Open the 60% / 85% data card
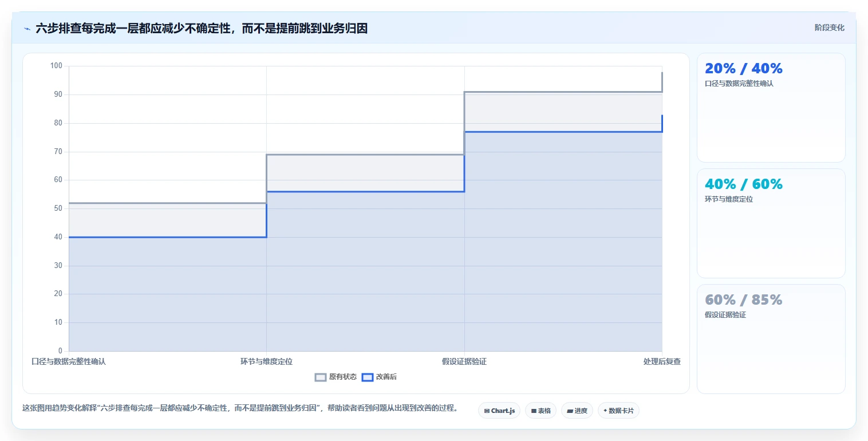Image resolution: width=868 pixels, height=441 pixels. [x=771, y=339]
